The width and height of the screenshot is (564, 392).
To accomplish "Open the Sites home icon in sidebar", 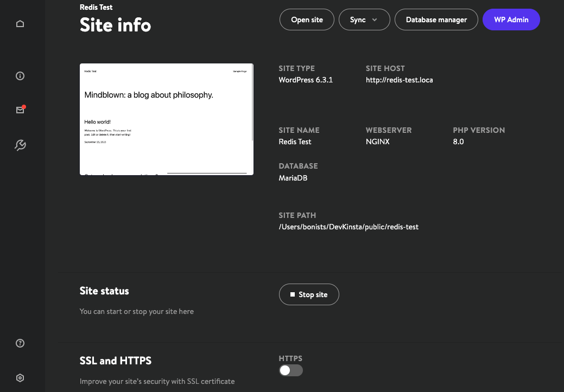I will pos(20,23).
